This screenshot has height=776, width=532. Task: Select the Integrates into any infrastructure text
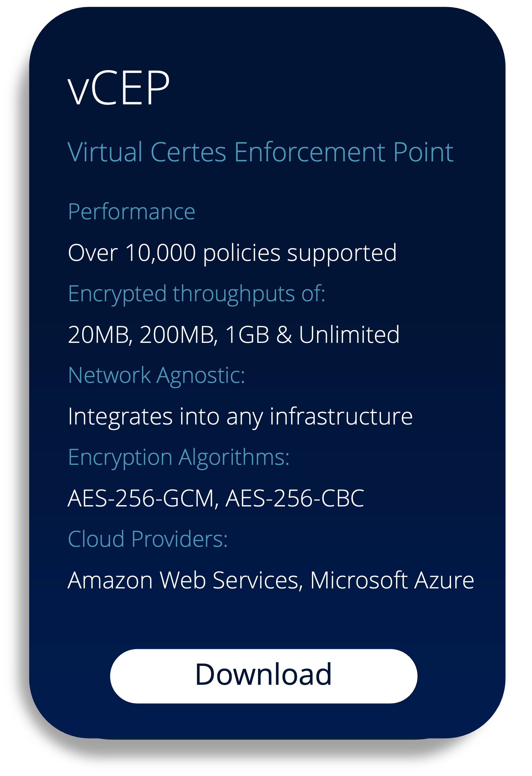[x=240, y=417]
